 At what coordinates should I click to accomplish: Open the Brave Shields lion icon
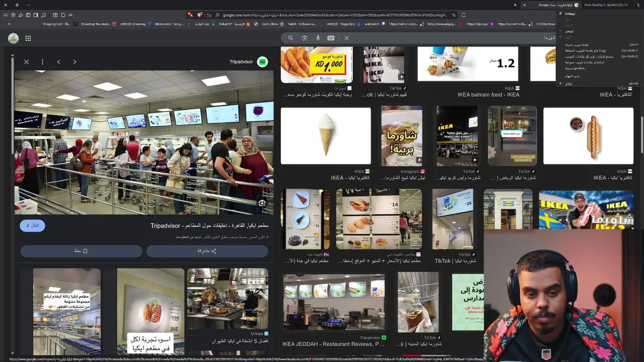200,15
